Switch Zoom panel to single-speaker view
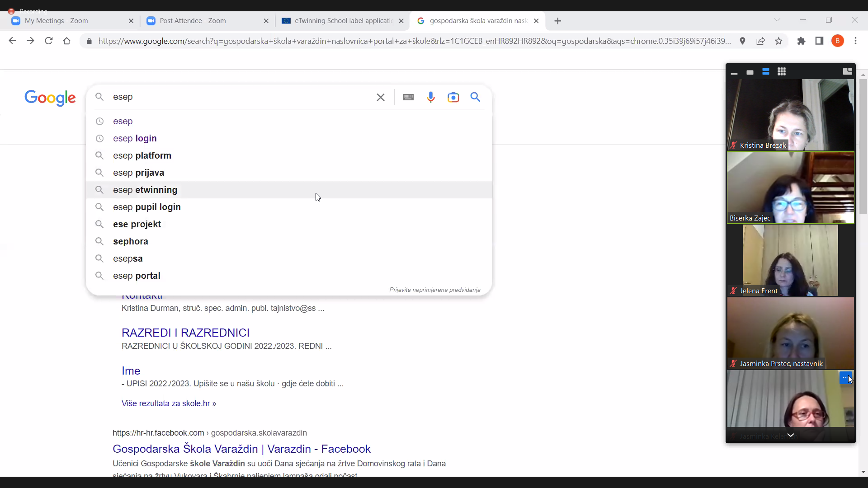This screenshot has width=868, height=488. [x=750, y=72]
